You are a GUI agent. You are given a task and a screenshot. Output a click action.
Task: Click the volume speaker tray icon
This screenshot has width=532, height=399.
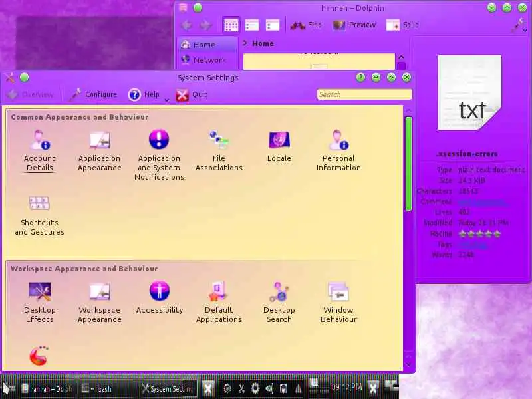[x=269, y=388]
